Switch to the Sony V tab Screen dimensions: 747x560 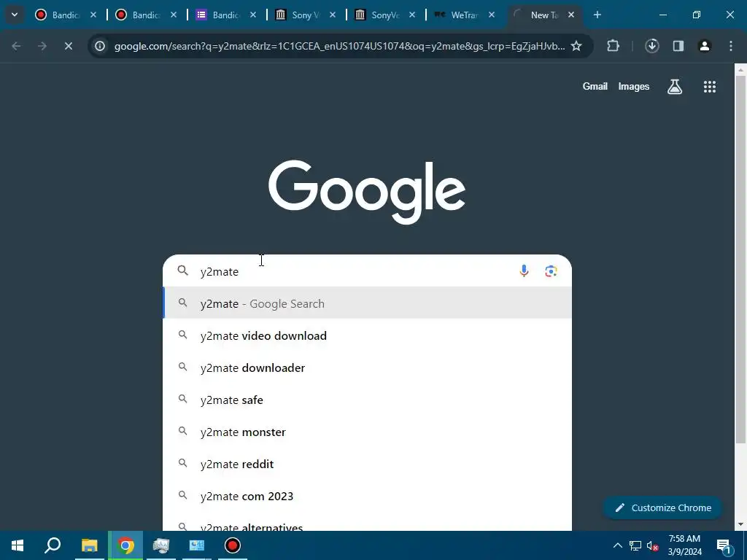pyautogui.click(x=305, y=15)
